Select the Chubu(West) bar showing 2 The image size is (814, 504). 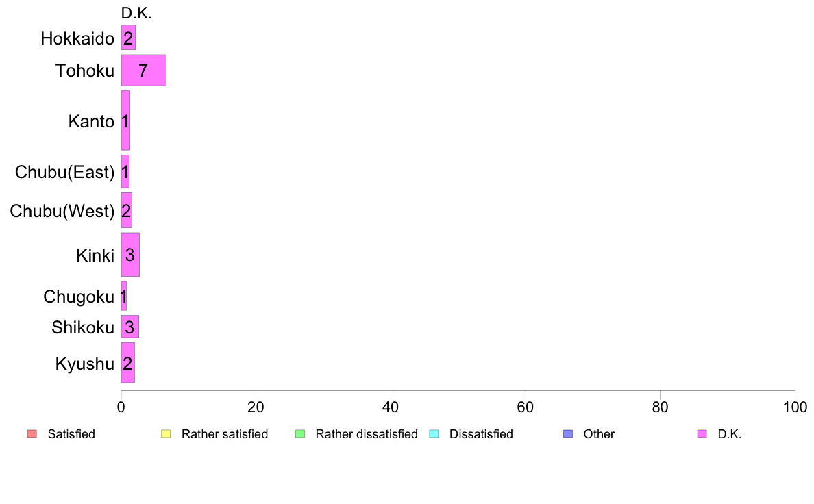[127, 210]
